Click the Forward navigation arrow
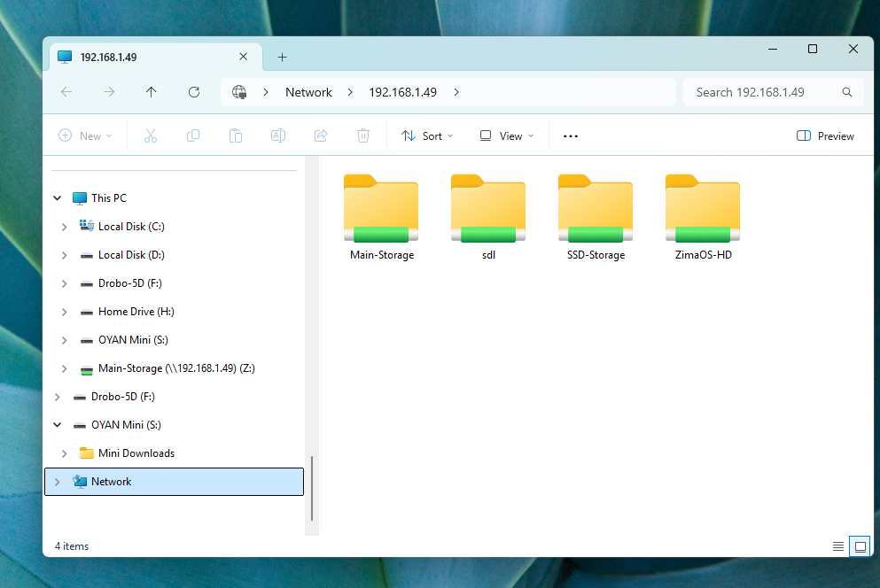This screenshot has height=588, width=880. coord(109,92)
